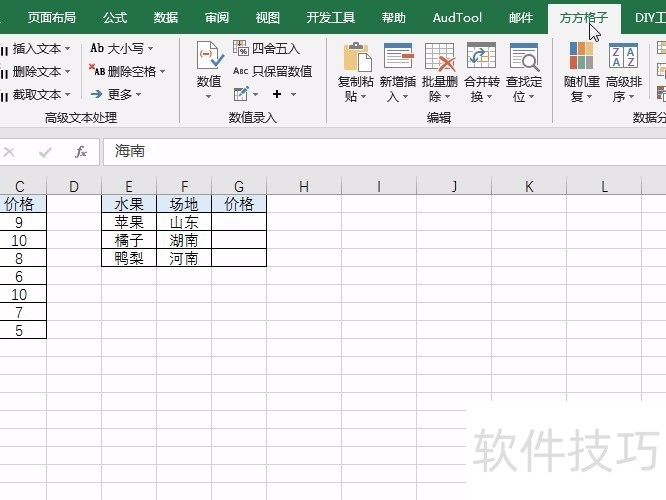The image size is (666, 500).
Task: Click in the formula bar showing 海南
Action: [384, 152]
